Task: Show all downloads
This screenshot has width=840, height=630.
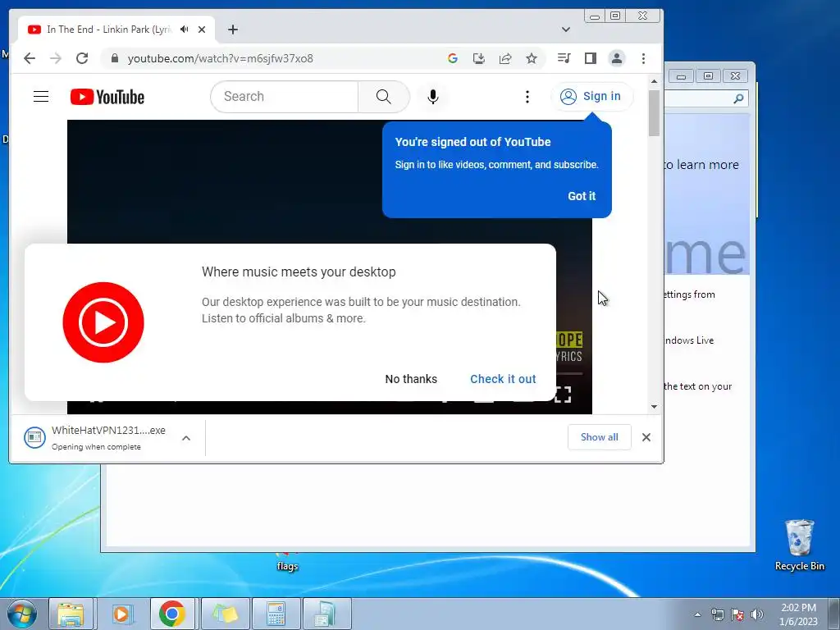Action: click(600, 437)
